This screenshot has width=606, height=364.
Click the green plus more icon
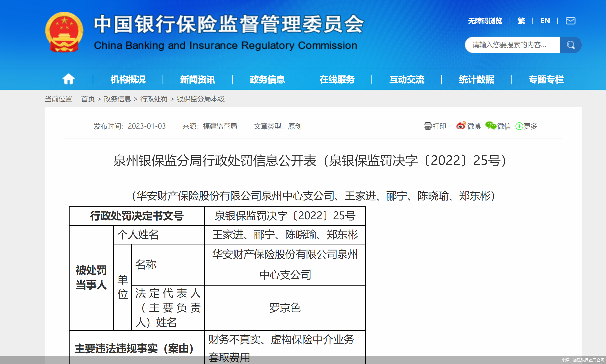click(519, 126)
